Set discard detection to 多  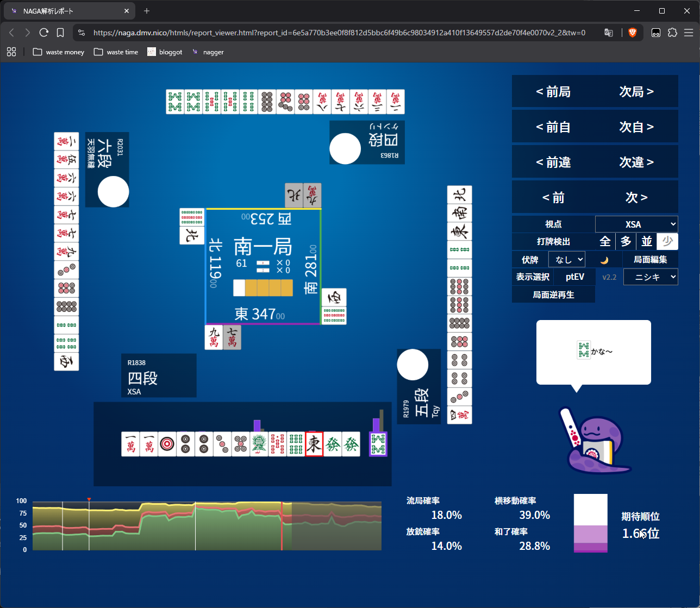tap(626, 241)
